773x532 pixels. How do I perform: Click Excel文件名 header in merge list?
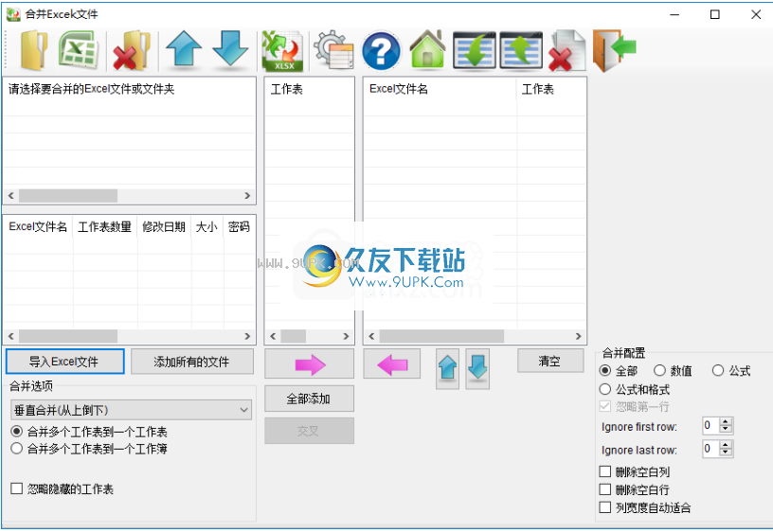pos(440,89)
